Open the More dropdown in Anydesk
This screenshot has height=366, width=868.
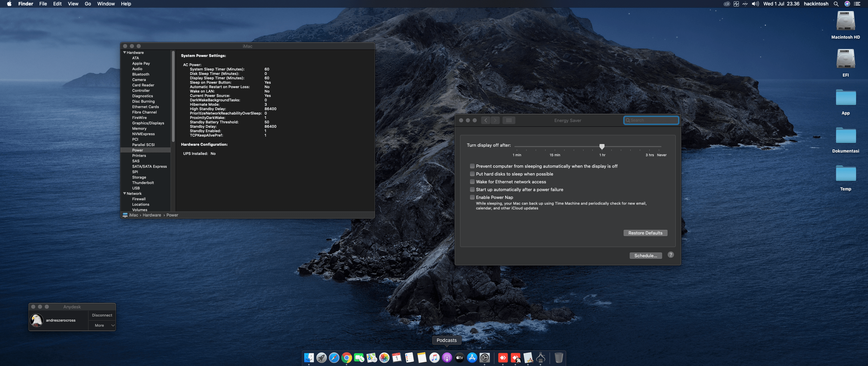pos(102,325)
